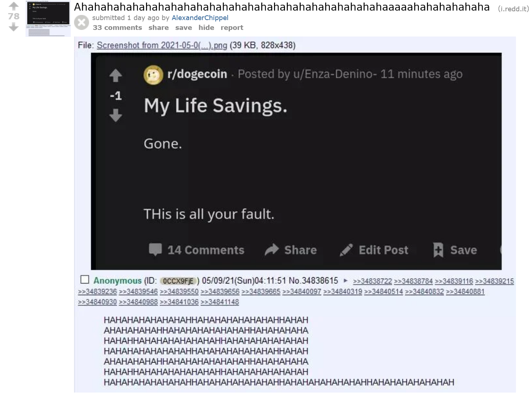Click the Share arrow icon in screenshot
The image size is (532, 394).
271,250
